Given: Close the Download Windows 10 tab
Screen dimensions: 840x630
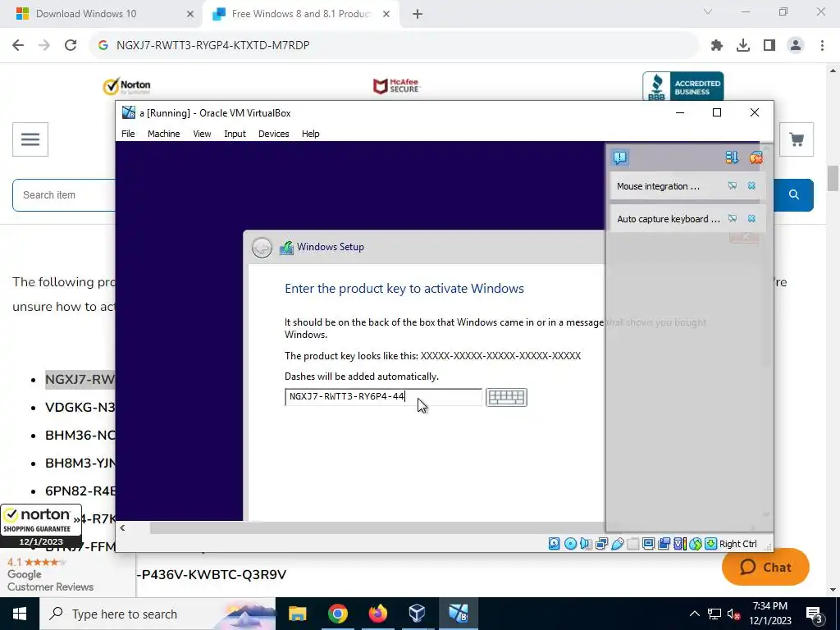Looking at the screenshot, I should click(x=190, y=15).
